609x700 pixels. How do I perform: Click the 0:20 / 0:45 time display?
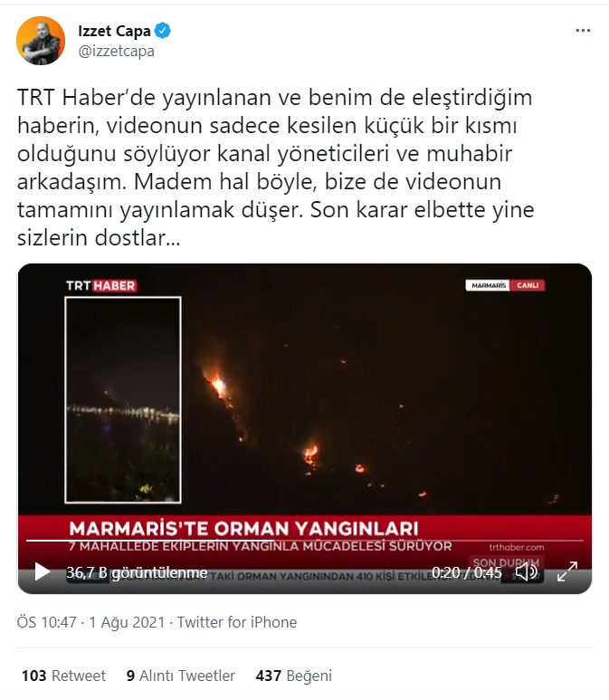(467, 572)
